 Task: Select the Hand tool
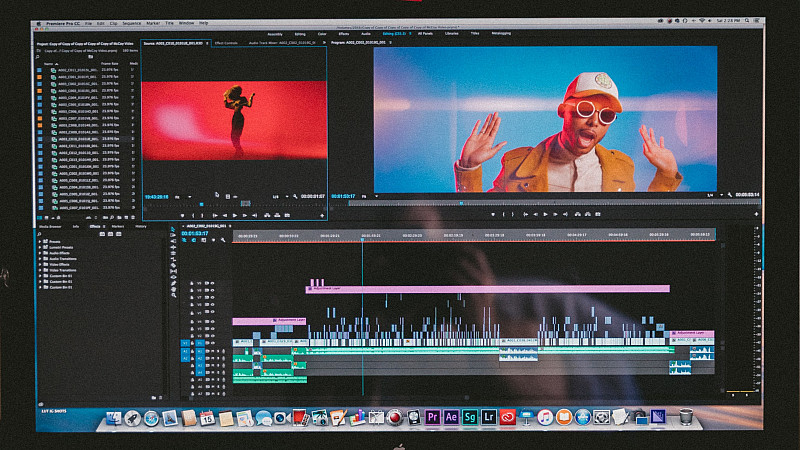[x=173, y=289]
